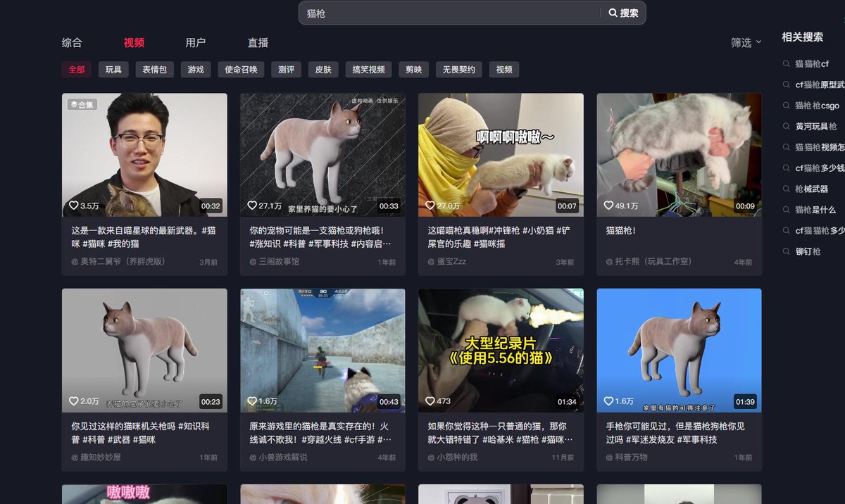Play the 大型纪录片 使用5.56的猫 thumbnail
This screenshot has height=504, width=845.
(x=501, y=351)
